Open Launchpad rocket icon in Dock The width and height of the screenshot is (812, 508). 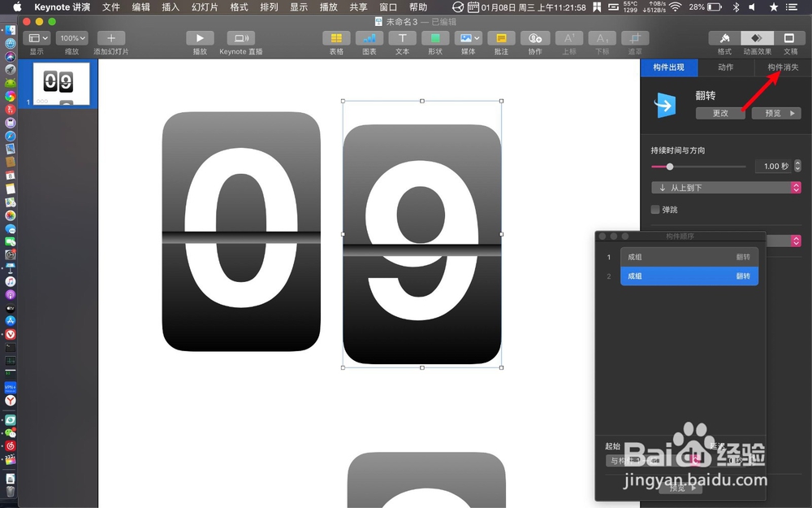pos(11,69)
